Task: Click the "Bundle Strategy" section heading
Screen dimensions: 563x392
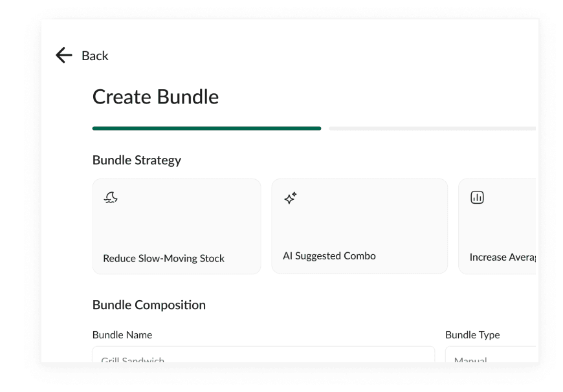Action: (137, 160)
